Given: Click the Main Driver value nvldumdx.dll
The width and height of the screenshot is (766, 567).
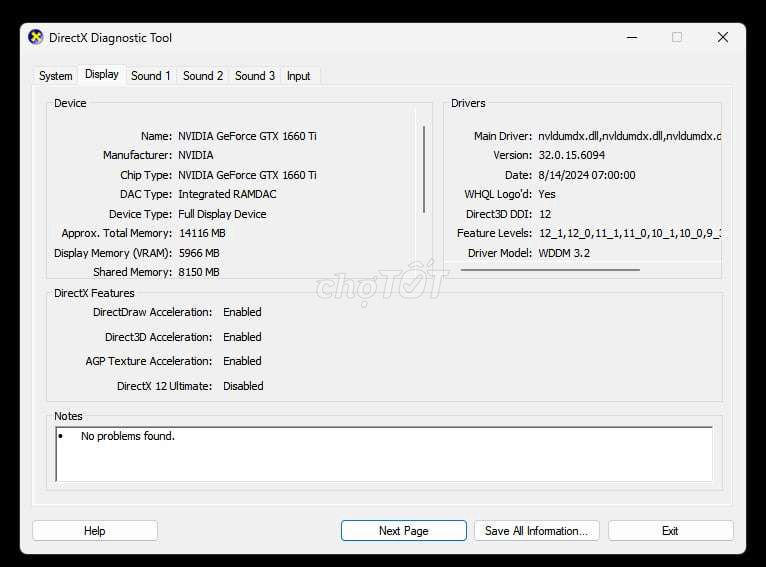Looking at the screenshot, I should point(630,136).
